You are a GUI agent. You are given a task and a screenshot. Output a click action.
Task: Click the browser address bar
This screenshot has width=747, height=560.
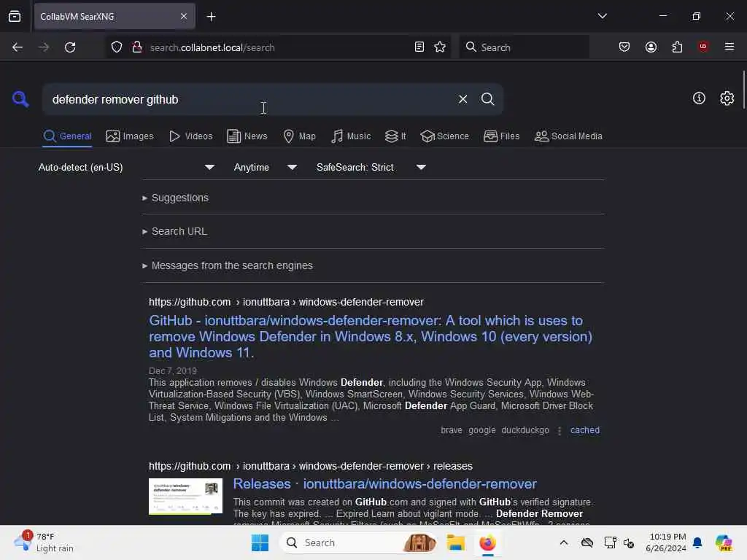[x=276, y=47]
